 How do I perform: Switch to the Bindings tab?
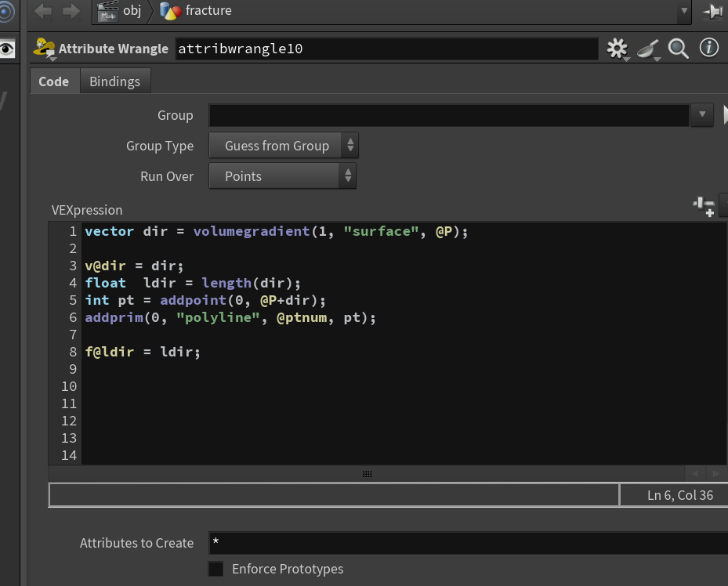point(114,81)
